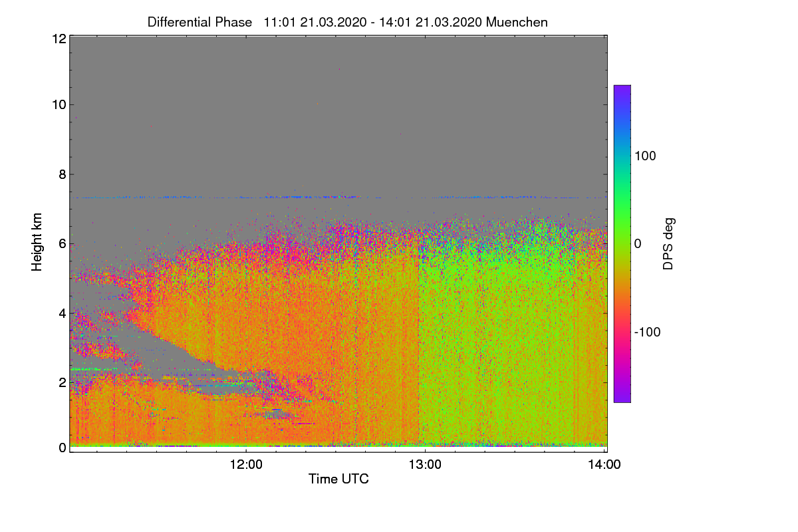Click the height tick label 6
This screenshot has height=532, width=798.
pyautogui.click(x=63, y=244)
